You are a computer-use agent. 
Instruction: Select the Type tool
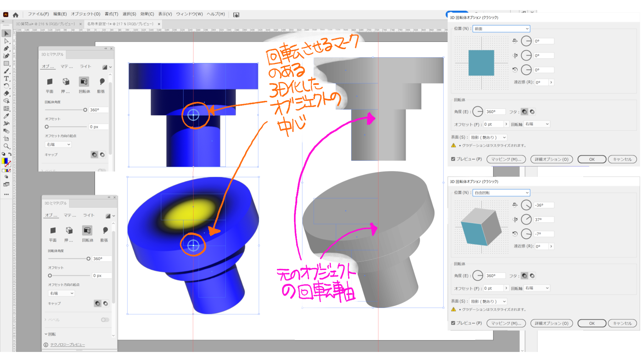[x=6, y=79]
